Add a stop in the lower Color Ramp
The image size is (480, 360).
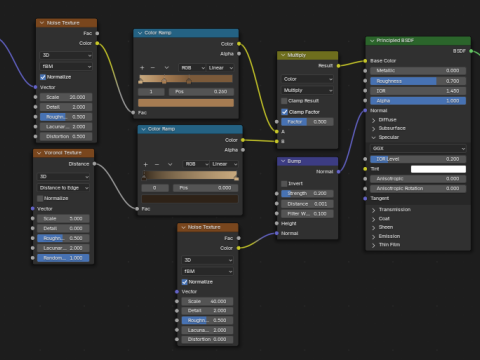tap(146, 164)
